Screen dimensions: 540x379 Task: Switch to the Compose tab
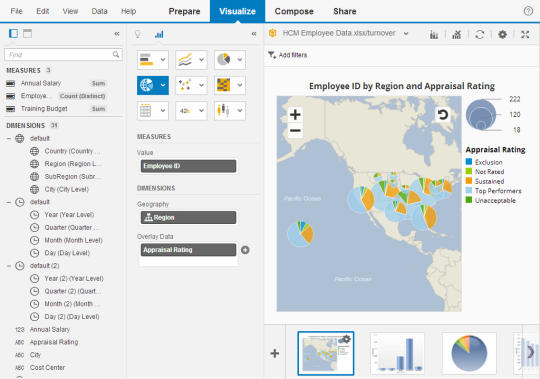(x=294, y=11)
